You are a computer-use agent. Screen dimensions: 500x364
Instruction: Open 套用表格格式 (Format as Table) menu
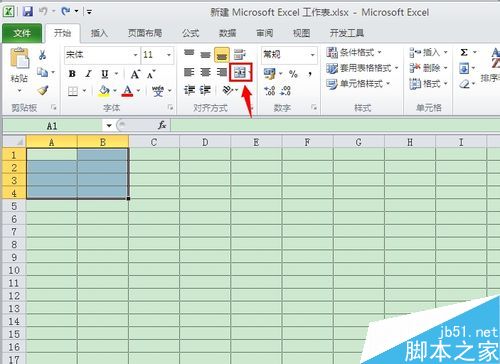362,68
